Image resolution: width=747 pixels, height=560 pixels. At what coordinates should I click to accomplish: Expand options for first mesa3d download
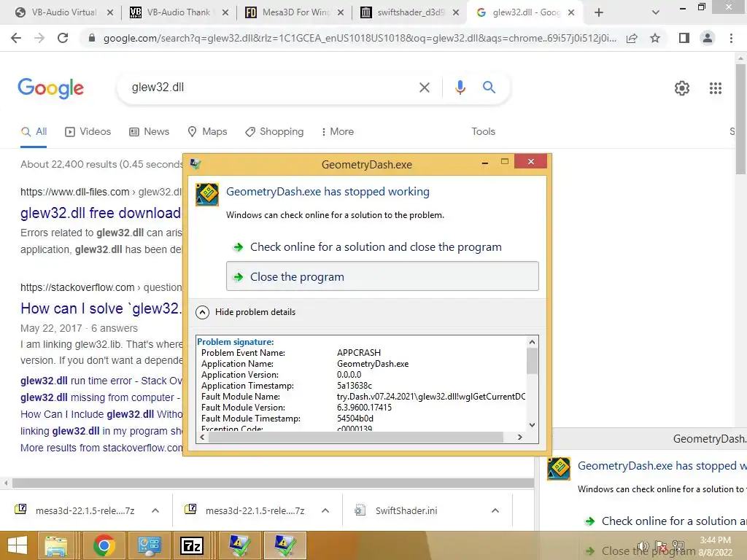(155, 510)
